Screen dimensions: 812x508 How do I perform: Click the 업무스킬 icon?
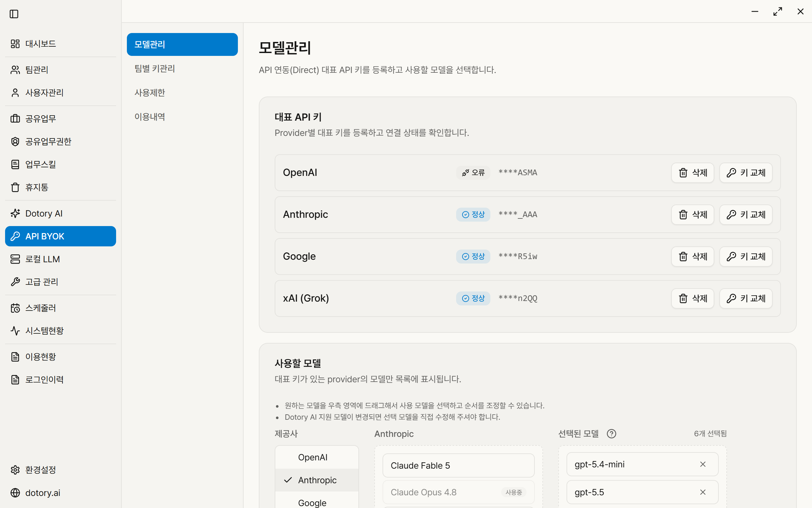(15, 164)
